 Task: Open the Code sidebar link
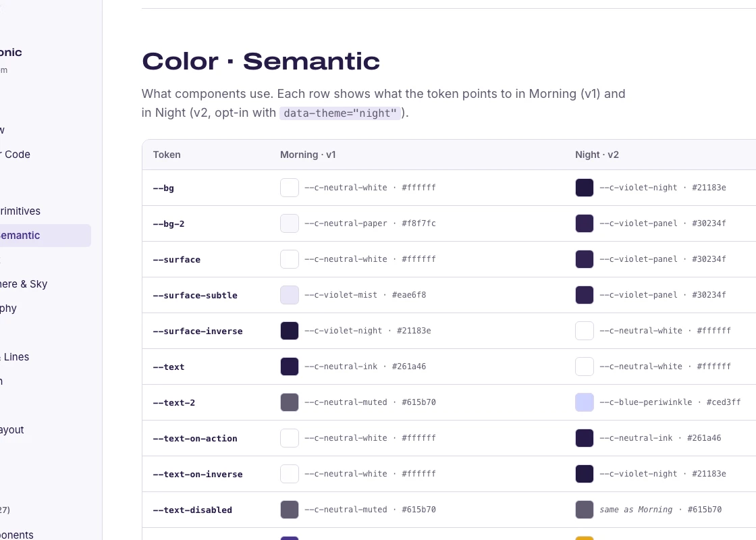click(x=16, y=155)
